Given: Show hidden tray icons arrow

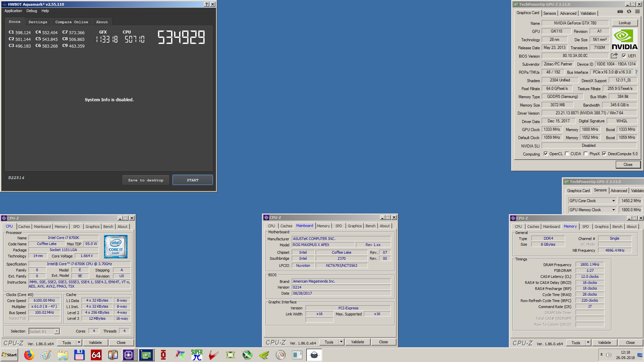Looking at the screenshot, I should [601, 355].
